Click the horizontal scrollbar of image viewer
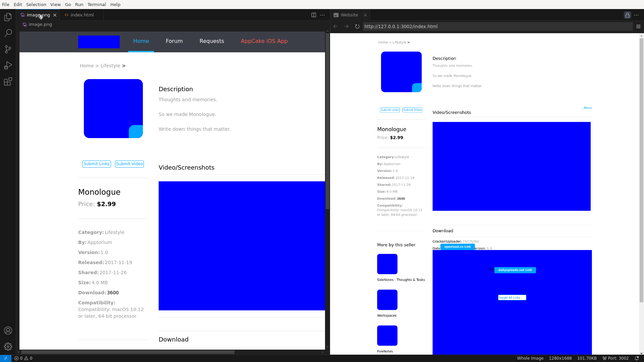Image resolution: width=644 pixels, height=362 pixels. [127, 352]
